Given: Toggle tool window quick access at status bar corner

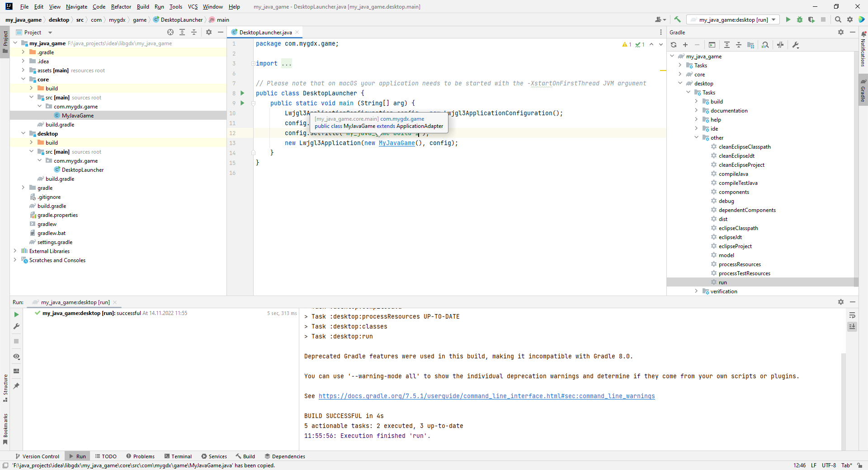Looking at the screenshot, I should coord(5,465).
